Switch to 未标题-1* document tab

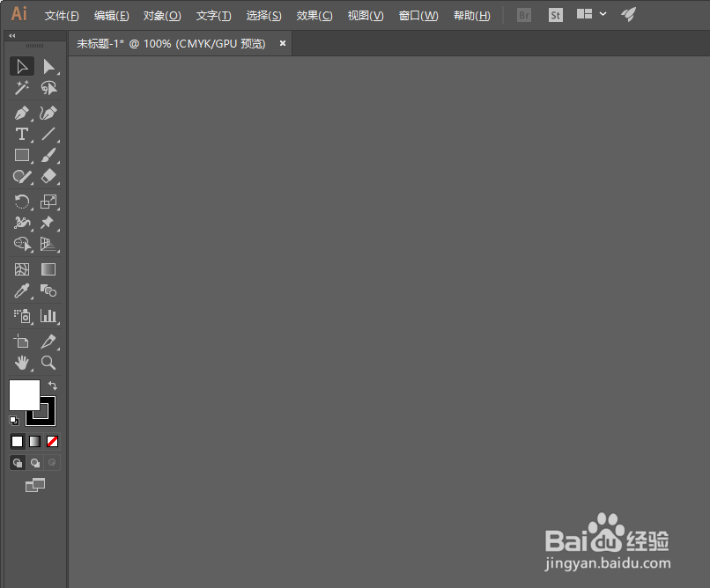point(171,43)
